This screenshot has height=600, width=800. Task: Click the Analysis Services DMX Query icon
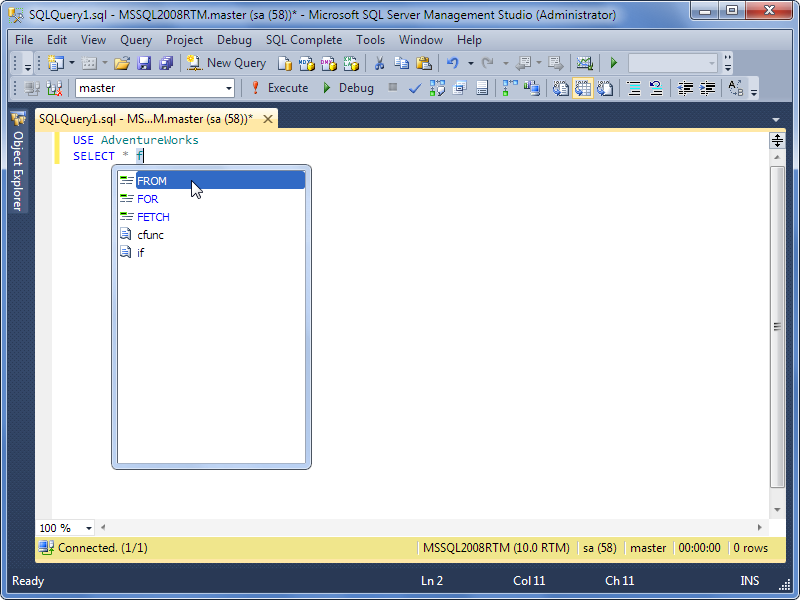coord(329,63)
